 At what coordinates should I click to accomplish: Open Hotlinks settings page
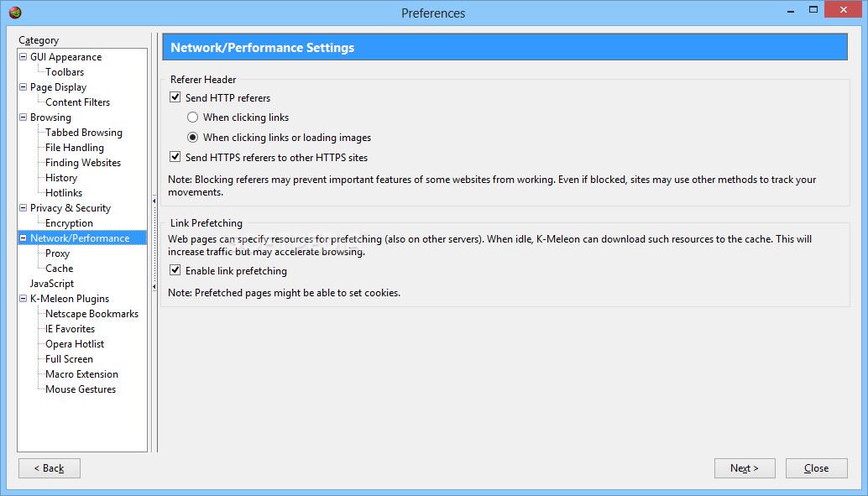(64, 193)
